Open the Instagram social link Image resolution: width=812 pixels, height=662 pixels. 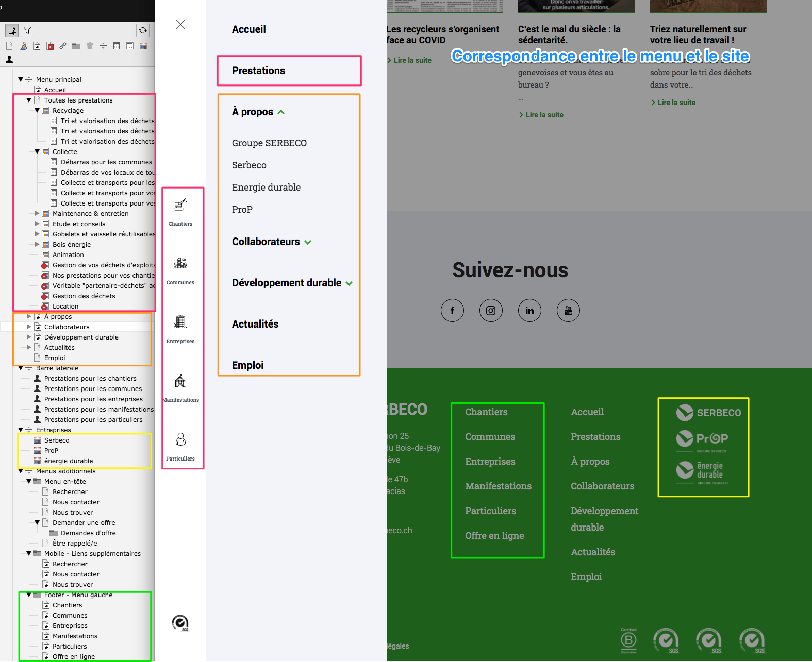click(x=491, y=311)
